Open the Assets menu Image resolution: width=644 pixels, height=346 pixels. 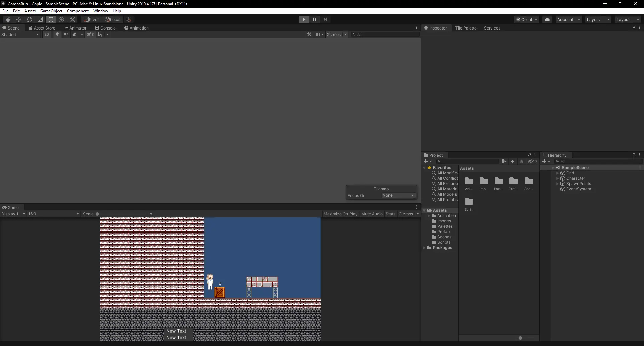click(30, 11)
